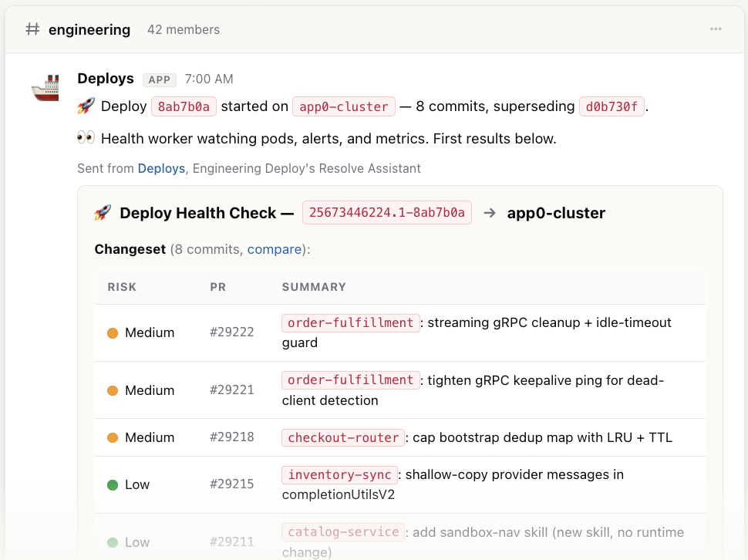Viewport: 748px width, 560px height.
Task: Open the three-dot channel options menu
Action: point(716,29)
